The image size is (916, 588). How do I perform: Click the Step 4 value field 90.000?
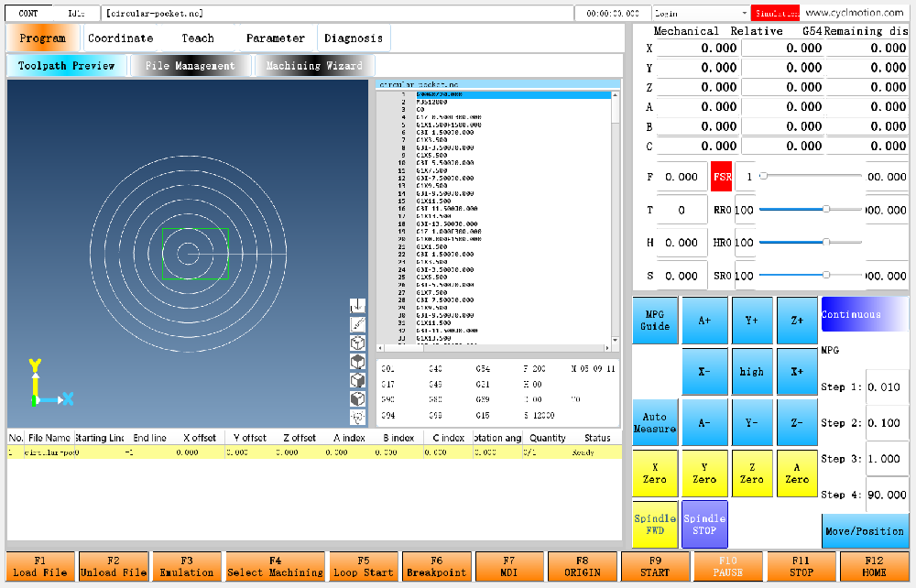pos(887,495)
